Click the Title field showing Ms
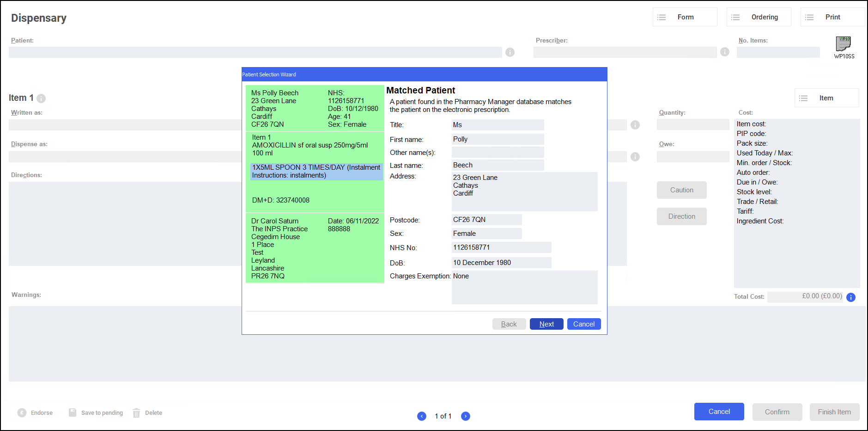 pyautogui.click(x=498, y=125)
